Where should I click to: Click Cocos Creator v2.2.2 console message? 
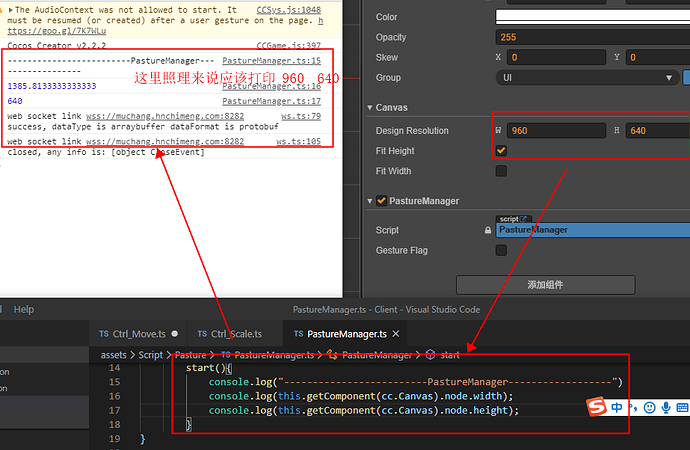(57, 45)
